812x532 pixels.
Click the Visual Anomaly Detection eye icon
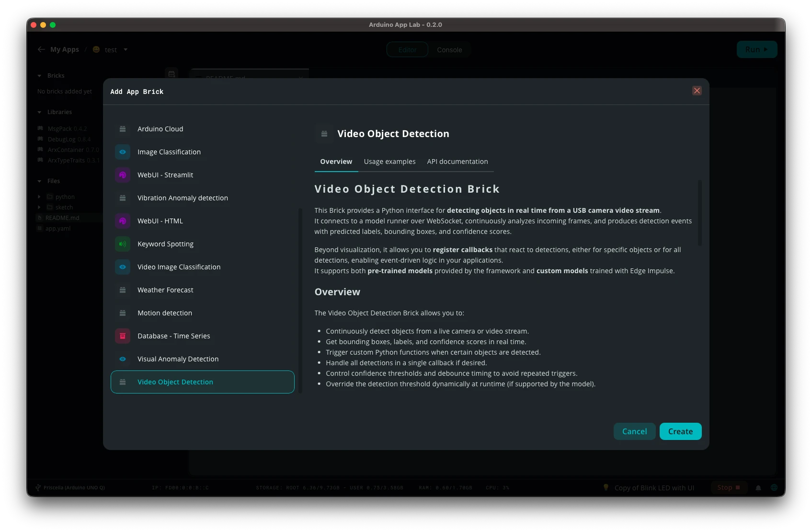click(x=123, y=359)
